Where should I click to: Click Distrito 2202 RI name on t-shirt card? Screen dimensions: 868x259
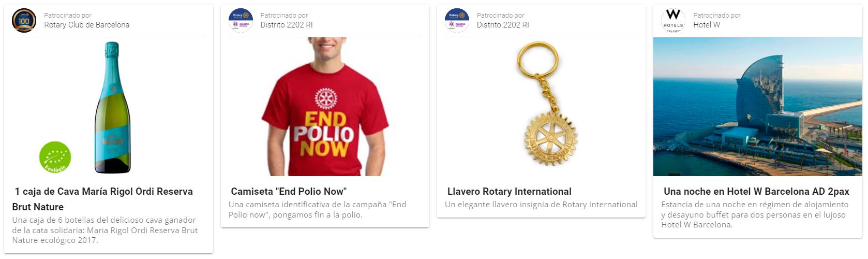[287, 25]
